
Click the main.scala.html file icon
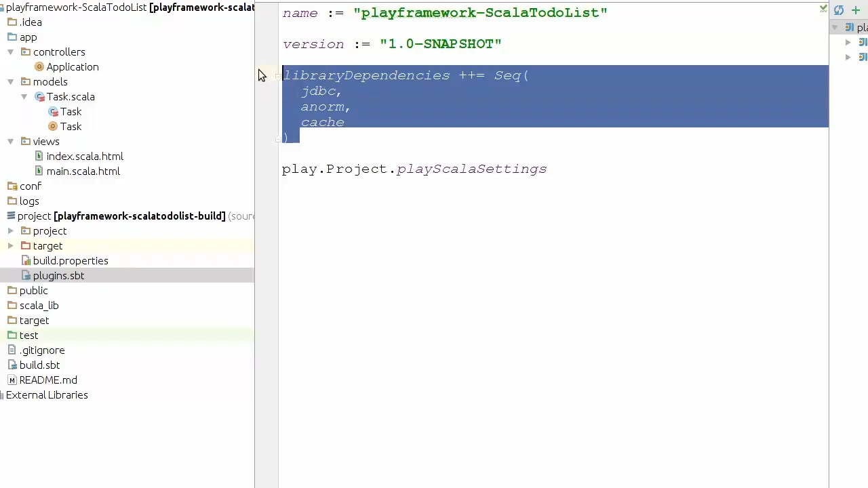[39, 171]
